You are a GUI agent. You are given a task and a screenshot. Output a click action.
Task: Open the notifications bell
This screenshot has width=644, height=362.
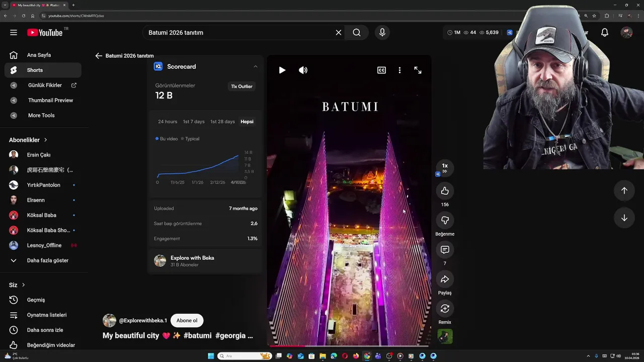605,33
